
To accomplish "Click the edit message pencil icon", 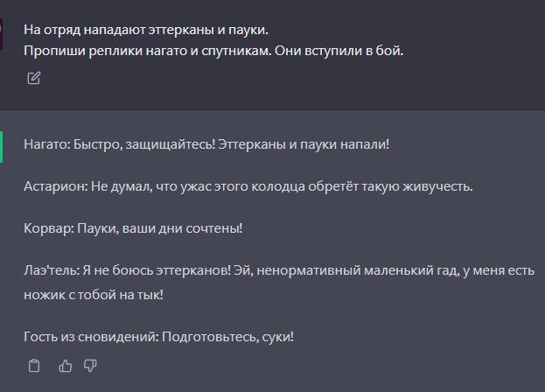I will 33,78.
